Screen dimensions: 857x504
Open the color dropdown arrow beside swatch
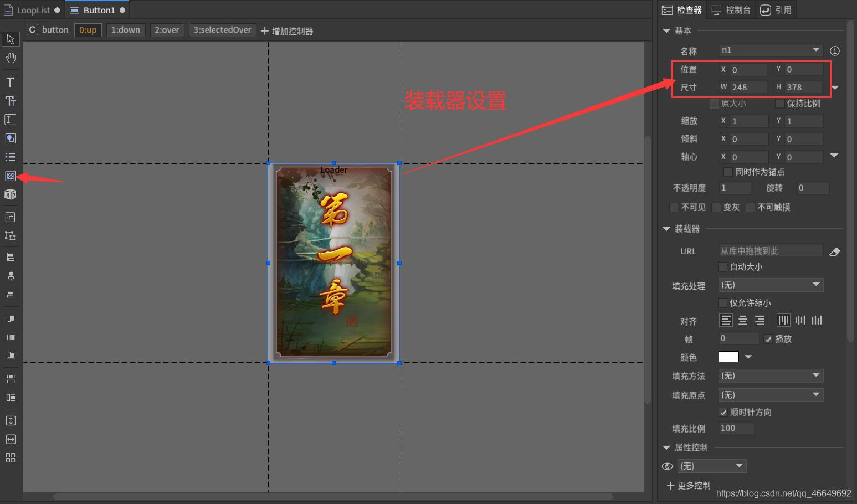(748, 357)
